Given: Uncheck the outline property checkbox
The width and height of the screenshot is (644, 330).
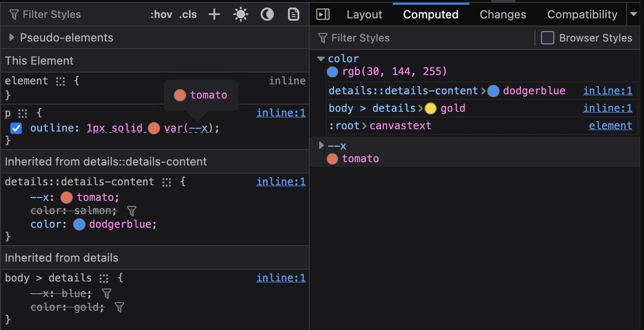Looking at the screenshot, I should pyautogui.click(x=16, y=128).
